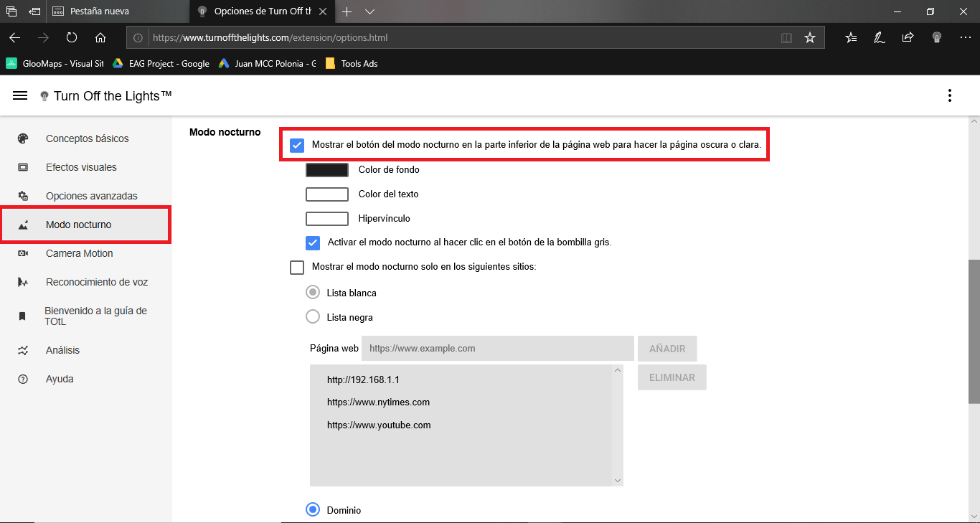Click the Camera Motion camera icon
The width and height of the screenshot is (980, 523).
coord(23,253)
